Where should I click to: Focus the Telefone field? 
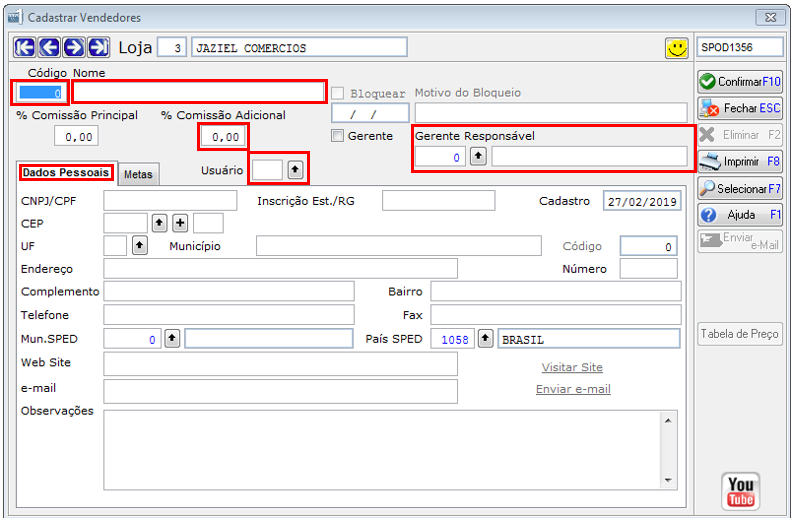(x=229, y=315)
